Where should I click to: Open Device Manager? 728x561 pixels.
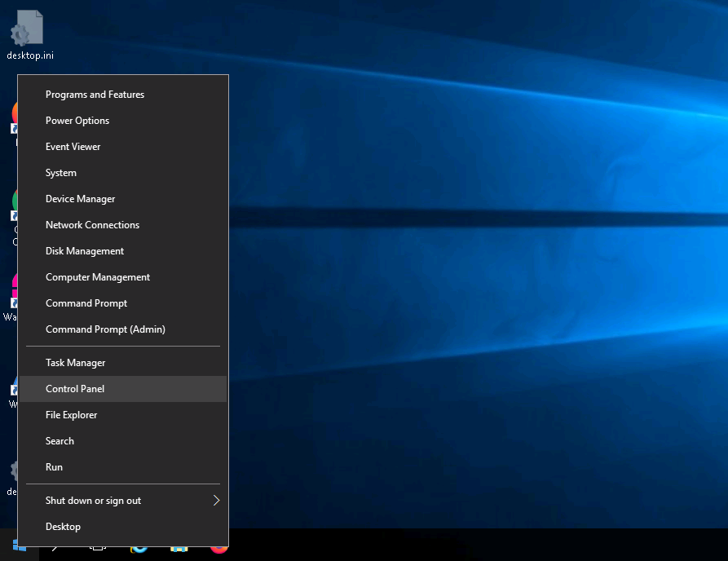[123, 198]
